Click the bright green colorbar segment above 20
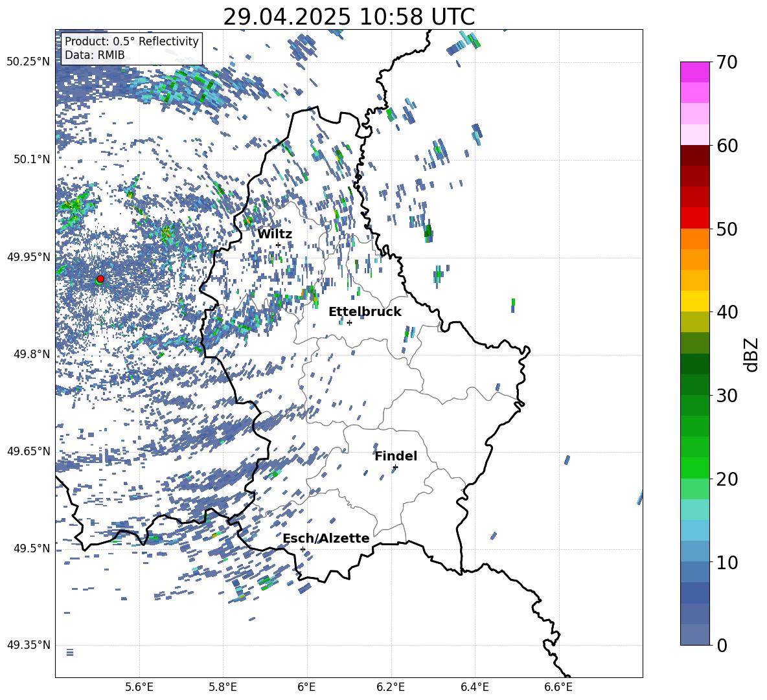 [695, 468]
